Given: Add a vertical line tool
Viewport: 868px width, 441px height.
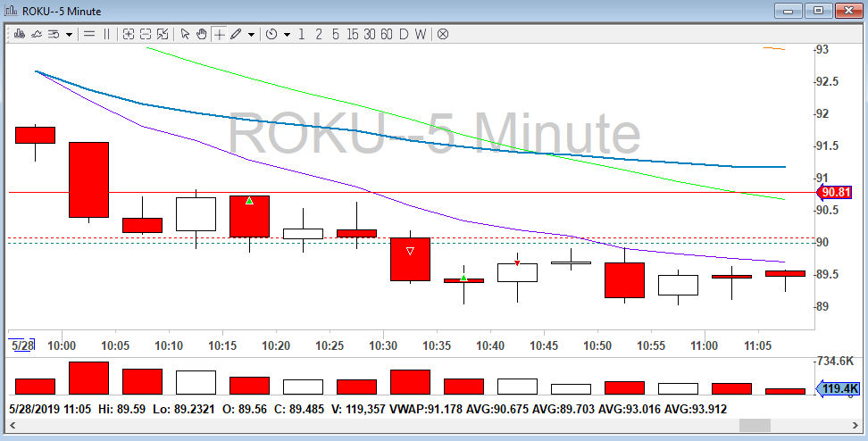Looking at the screenshot, I should pyautogui.click(x=106, y=34).
